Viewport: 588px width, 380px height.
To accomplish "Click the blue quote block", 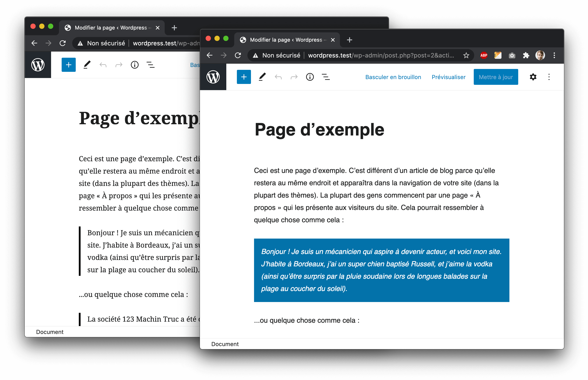I will pos(382,270).
